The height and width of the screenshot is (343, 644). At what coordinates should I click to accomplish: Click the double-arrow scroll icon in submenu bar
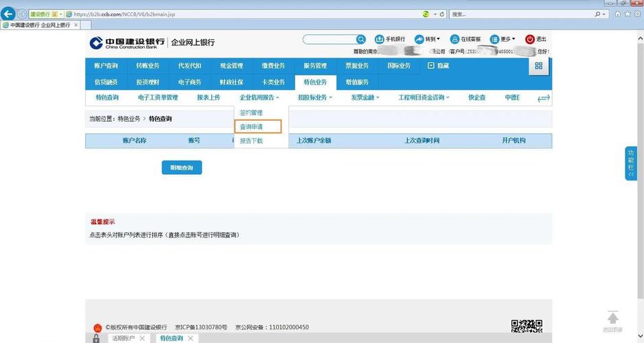point(544,98)
